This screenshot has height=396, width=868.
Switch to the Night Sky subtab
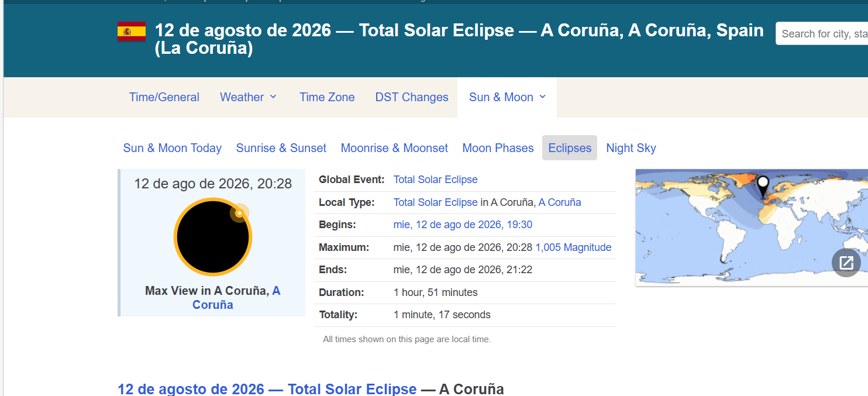point(631,148)
